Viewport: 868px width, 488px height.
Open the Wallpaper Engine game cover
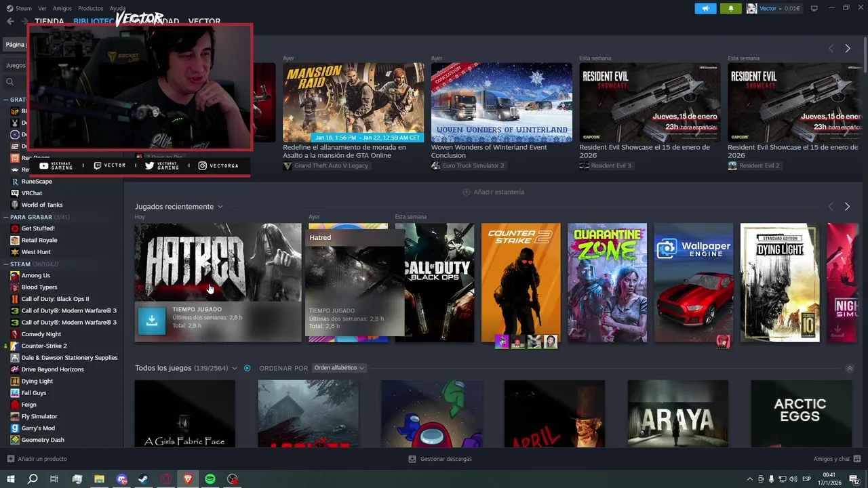pos(694,283)
